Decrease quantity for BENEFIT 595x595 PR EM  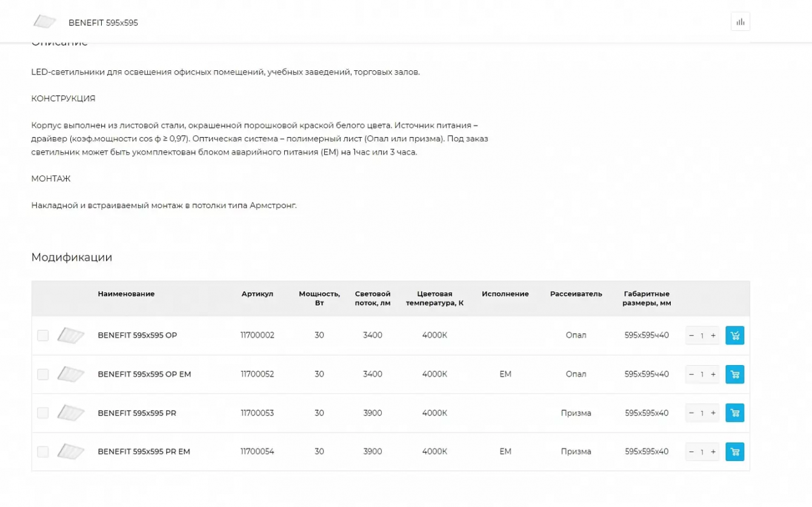point(691,452)
